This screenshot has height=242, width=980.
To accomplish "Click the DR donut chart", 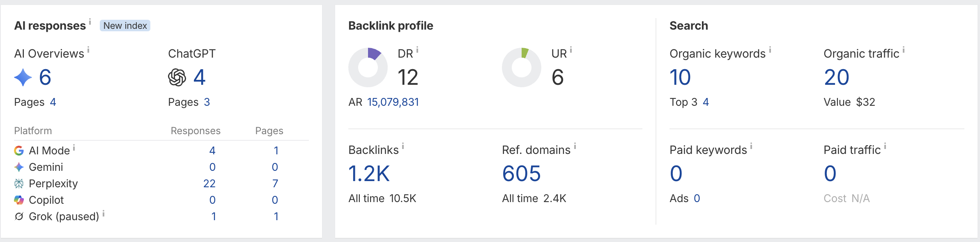I will pyautogui.click(x=368, y=67).
